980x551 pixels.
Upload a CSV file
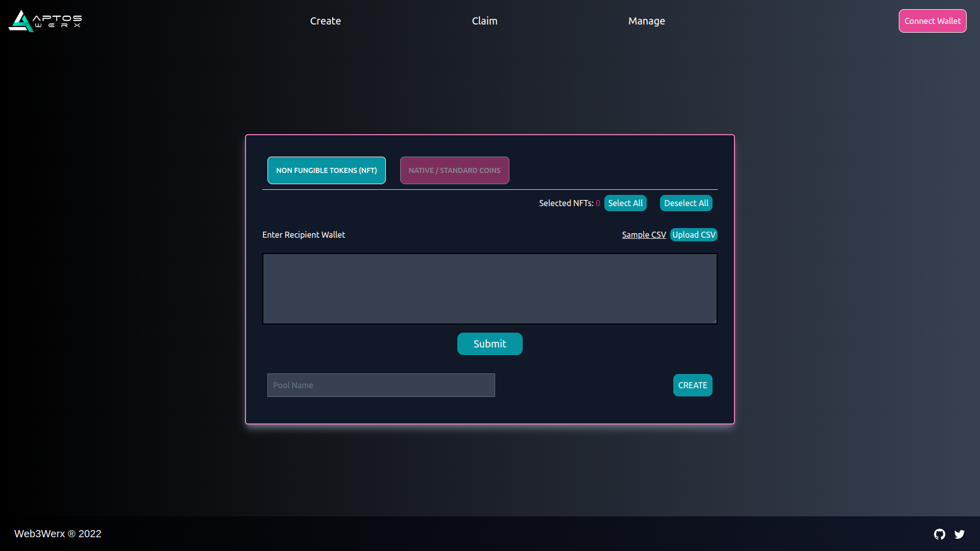click(x=694, y=235)
